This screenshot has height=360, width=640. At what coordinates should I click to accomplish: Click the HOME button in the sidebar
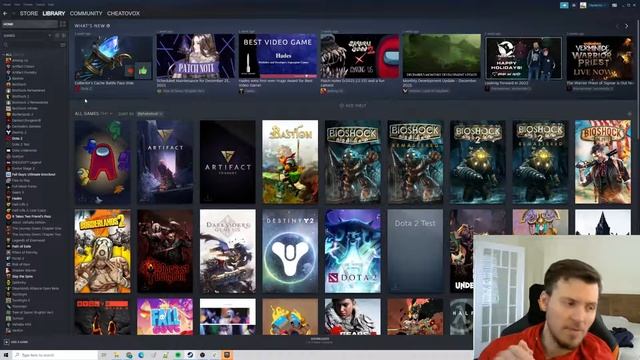coord(30,24)
